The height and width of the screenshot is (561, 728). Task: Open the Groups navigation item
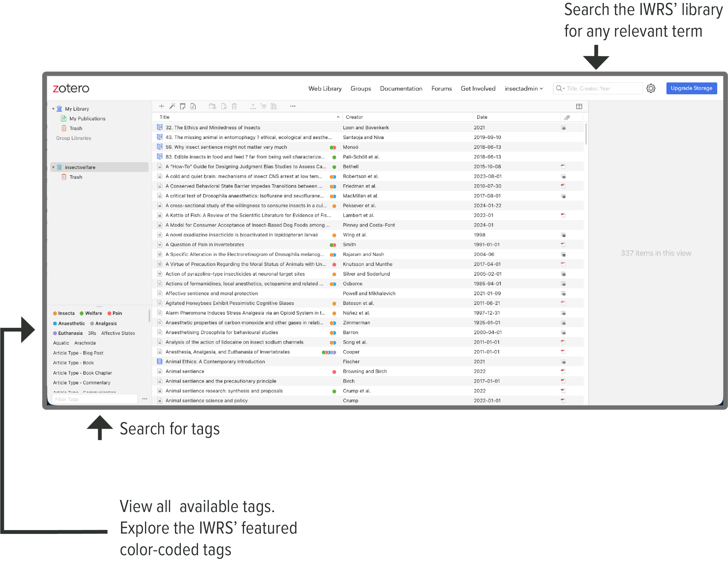click(x=361, y=89)
